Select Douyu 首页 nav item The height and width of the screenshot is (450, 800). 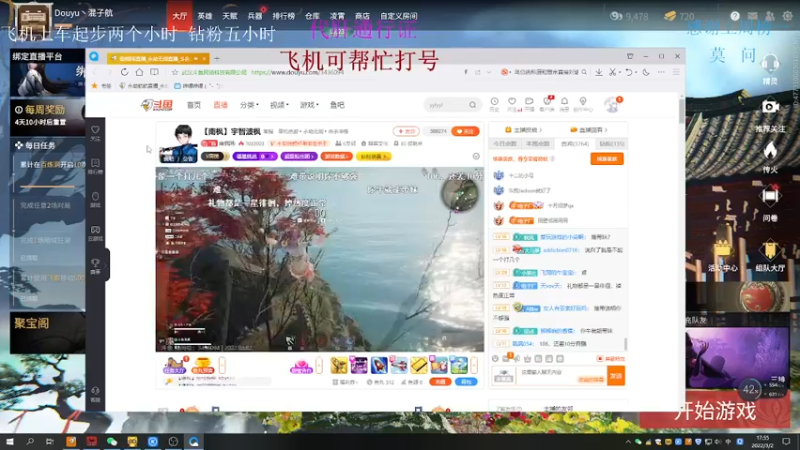194,105
